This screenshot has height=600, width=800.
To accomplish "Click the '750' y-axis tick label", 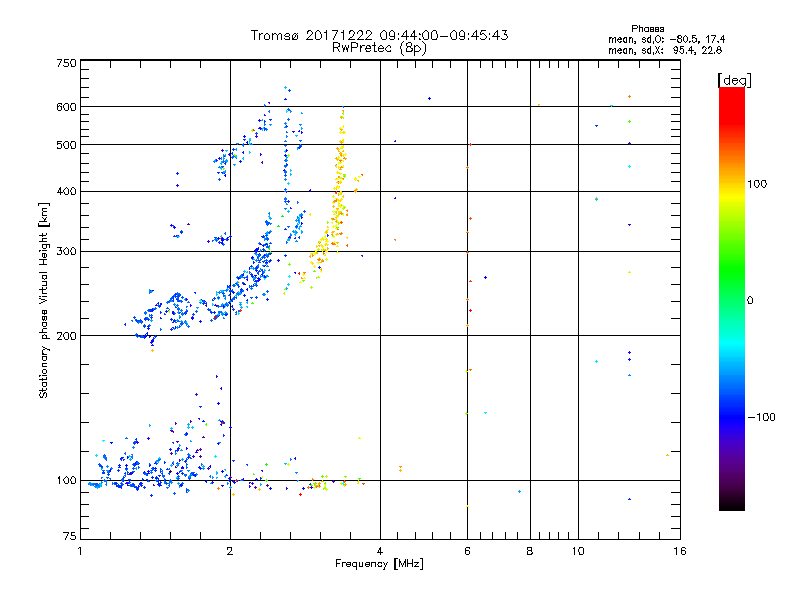I will click(x=66, y=63).
